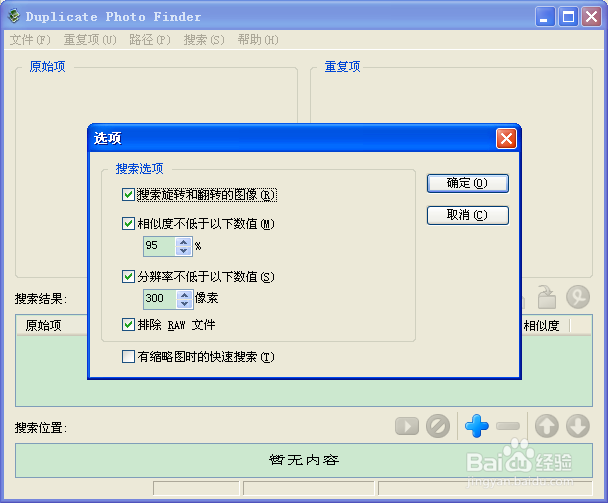The height and width of the screenshot is (503, 608).
Task: Open the 路径(P) menu
Action: (150, 40)
